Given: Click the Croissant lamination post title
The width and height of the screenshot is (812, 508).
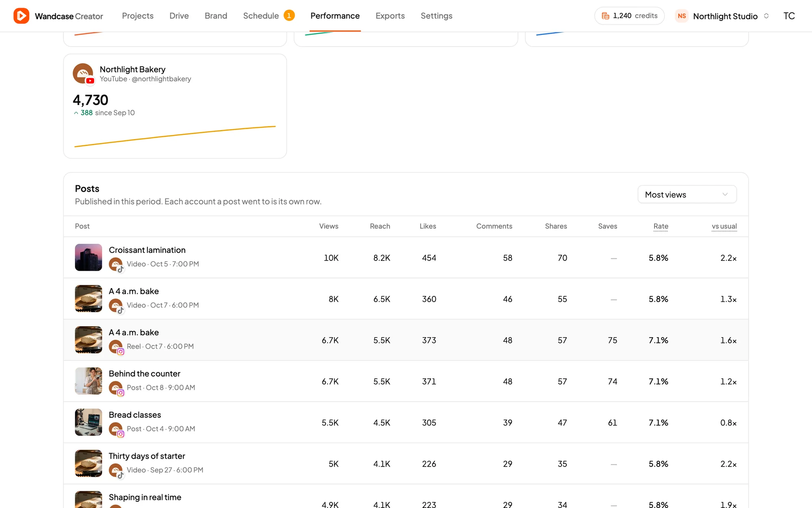Looking at the screenshot, I should pos(147,250).
